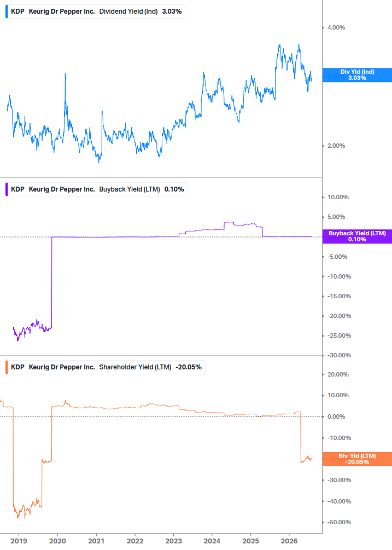Image resolution: width=392 pixels, height=550 pixels.
Task: Click the 2022 label on the time axis
Action: pyautogui.click(x=135, y=541)
